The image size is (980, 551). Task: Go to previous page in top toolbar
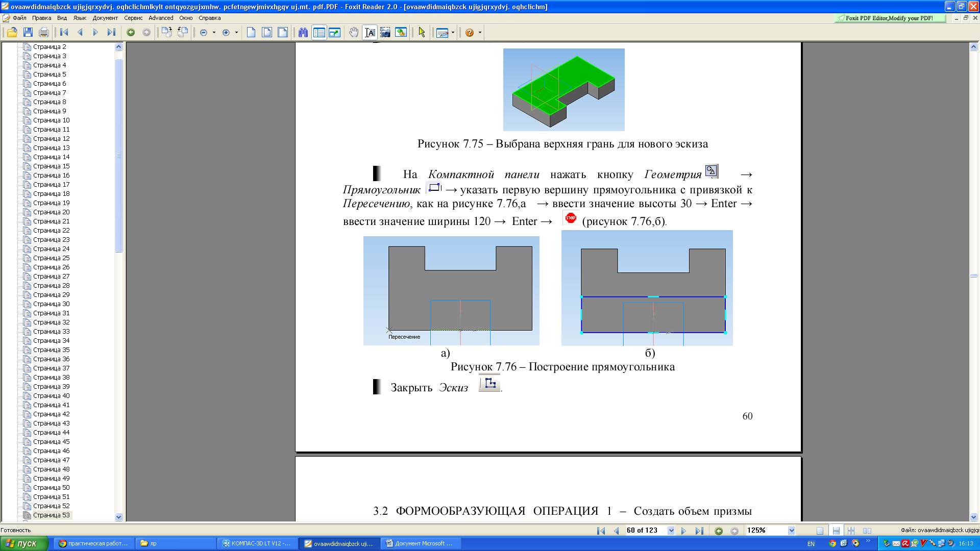(80, 32)
